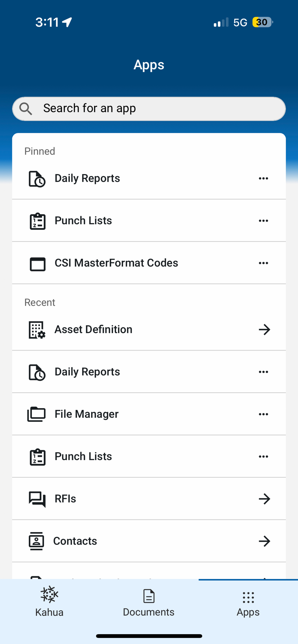Screen dimensions: 298x644
Task: Tap the Asset Definition building-gear icon
Action: [x=37, y=330]
